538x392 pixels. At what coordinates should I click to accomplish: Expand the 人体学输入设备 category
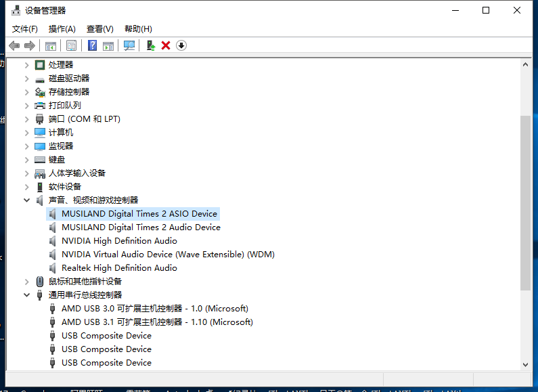point(27,173)
